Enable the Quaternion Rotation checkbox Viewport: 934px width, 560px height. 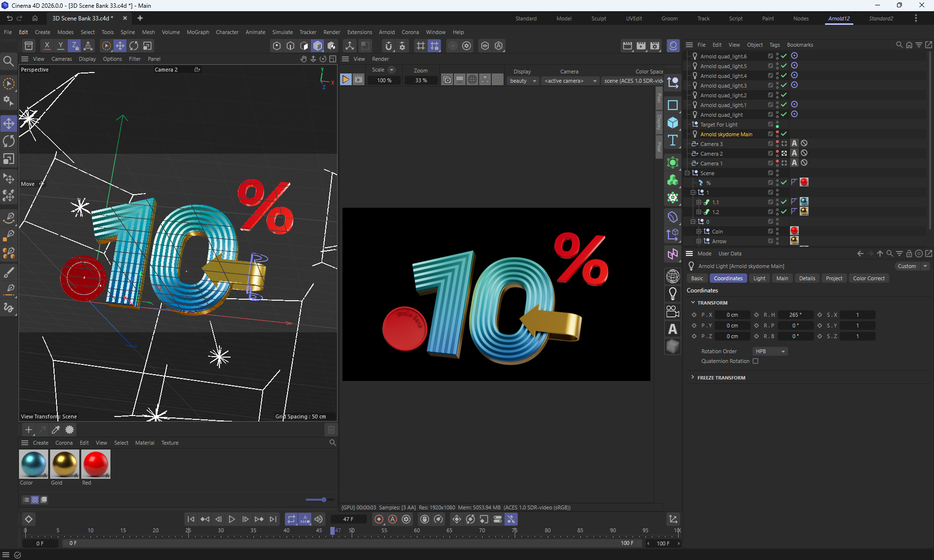click(755, 361)
